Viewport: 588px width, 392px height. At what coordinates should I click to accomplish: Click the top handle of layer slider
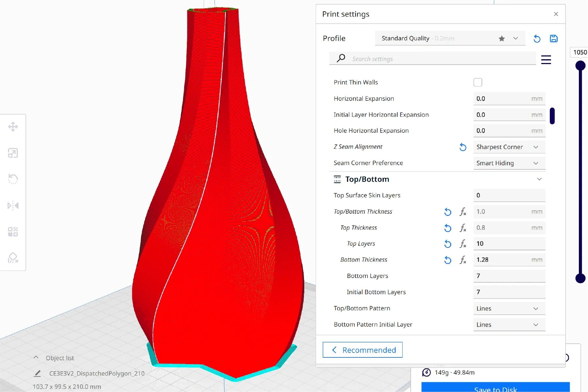click(580, 66)
